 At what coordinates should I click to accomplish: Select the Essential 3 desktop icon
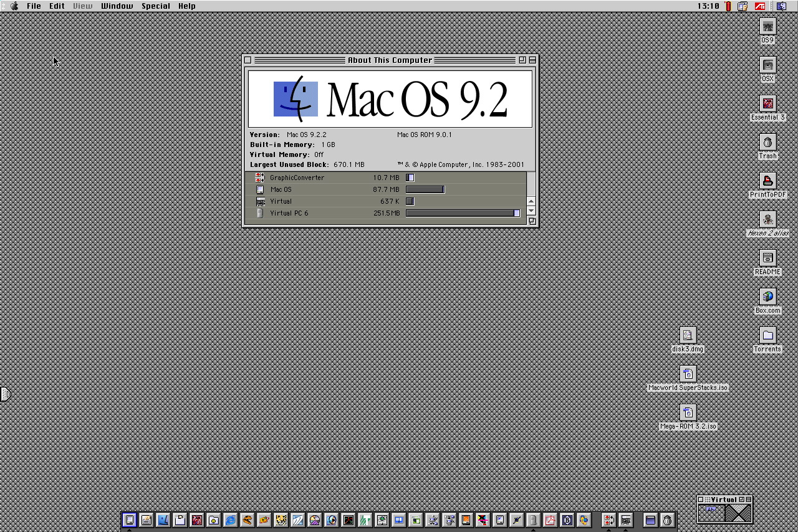767,103
